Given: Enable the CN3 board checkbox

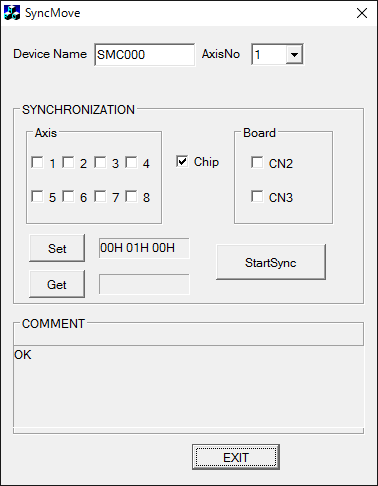Looking at the screenshot, I should (x=257, y=196).
